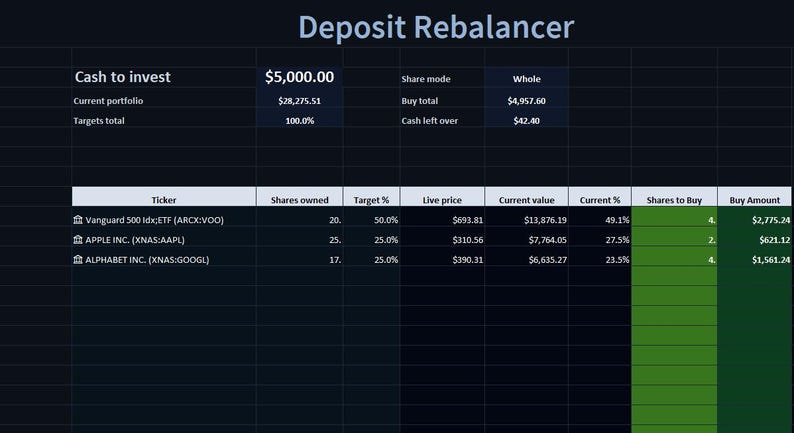Click Vanguard's 50.0% target cell
This screenshot has width=794, height=433.
coord(372,220)
